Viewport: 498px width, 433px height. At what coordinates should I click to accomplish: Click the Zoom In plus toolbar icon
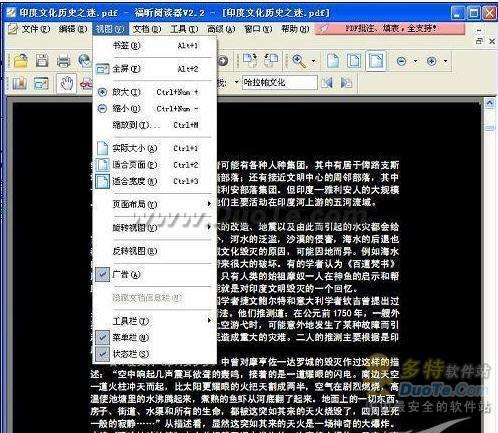pyautogui.click(x=432, y=61)
